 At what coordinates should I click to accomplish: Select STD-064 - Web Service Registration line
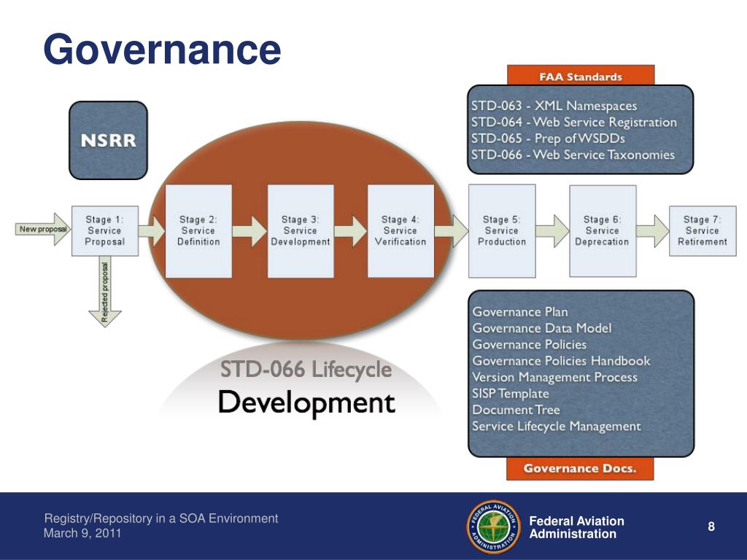pyautogui.click(x=574, y=122)
